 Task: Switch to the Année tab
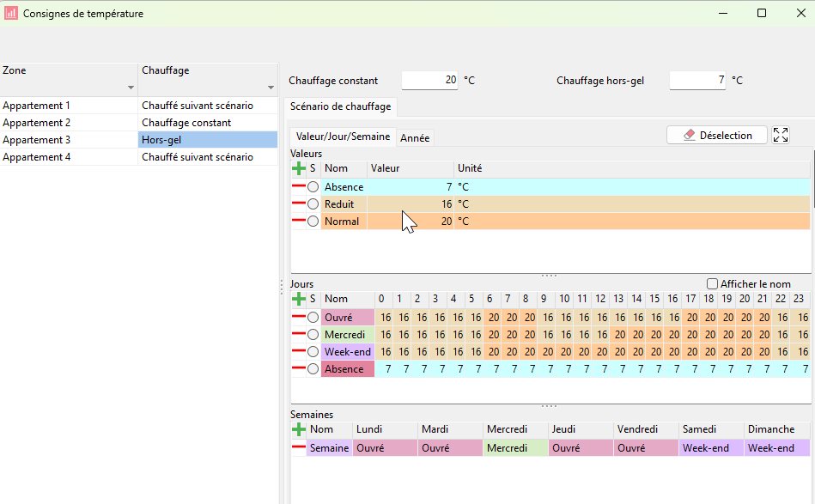click(x=415, y=137)
